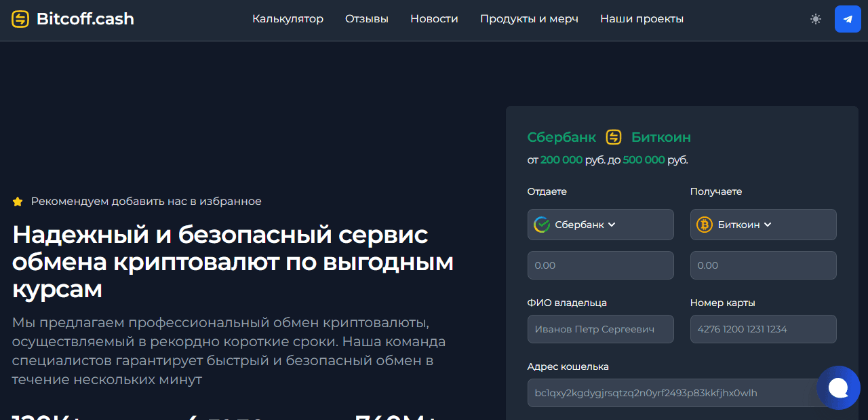Click the ФИО владельца input field
Screen dimensions: 868x420
(x=600, y=329)
